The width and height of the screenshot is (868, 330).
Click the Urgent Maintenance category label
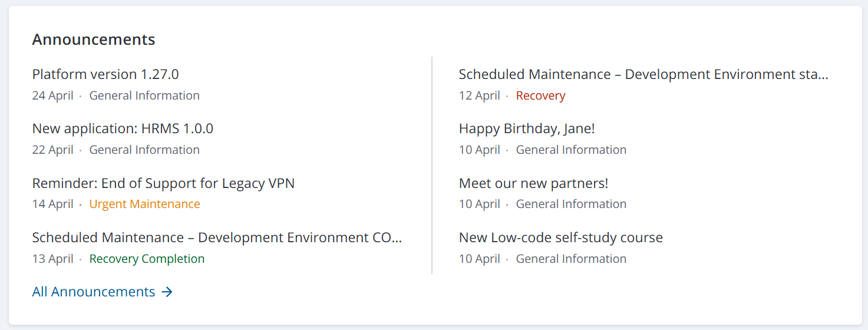coord(144,204)
